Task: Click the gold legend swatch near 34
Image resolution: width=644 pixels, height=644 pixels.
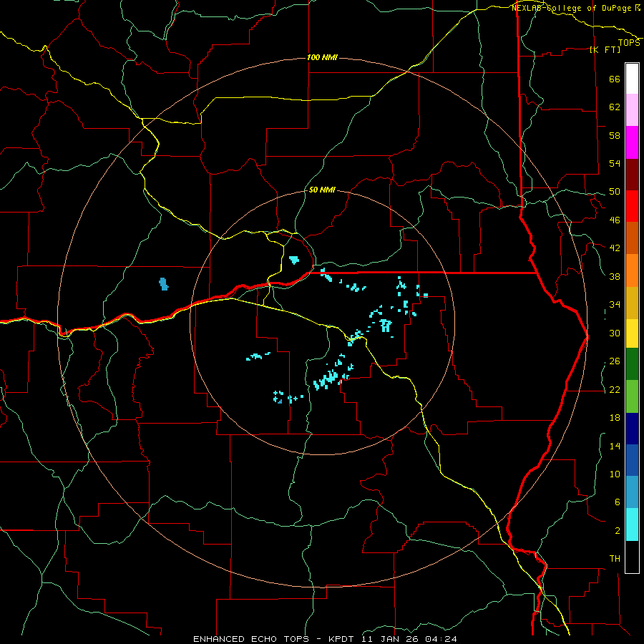Action: (x=632, y=303)
